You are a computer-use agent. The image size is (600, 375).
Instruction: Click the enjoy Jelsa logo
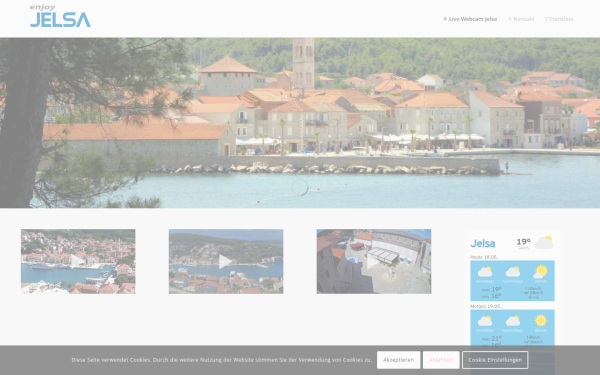[60, 16]
